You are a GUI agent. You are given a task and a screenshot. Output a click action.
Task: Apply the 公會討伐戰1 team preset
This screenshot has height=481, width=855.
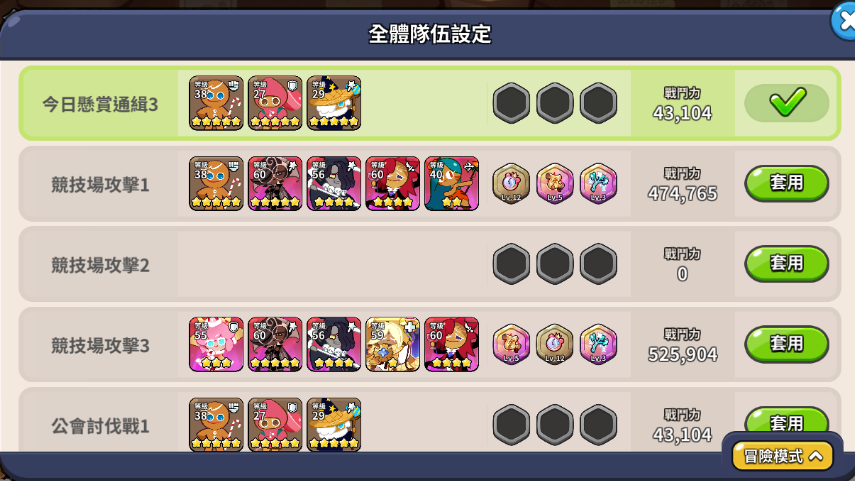(787, 420)
